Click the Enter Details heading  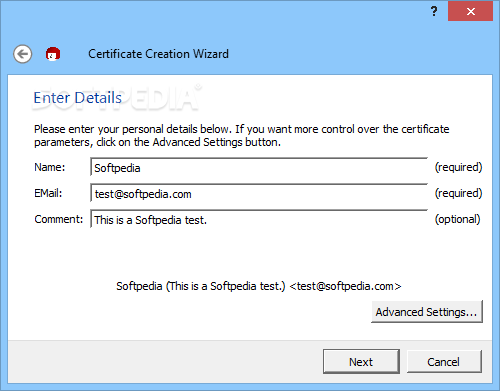point(78,98)
